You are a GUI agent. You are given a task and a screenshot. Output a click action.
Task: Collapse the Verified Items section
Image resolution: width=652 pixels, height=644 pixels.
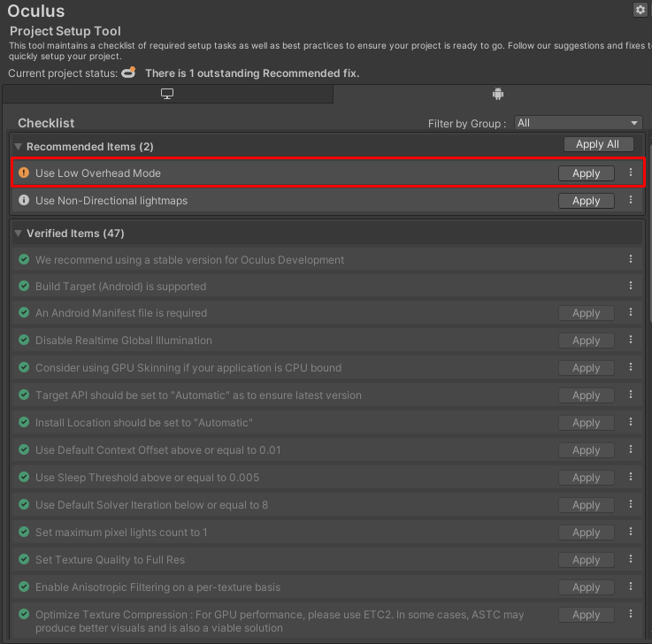click(19, 234)
